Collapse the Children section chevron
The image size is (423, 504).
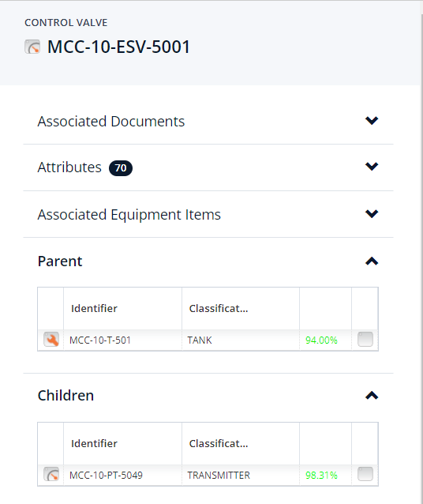click(372, 395)
